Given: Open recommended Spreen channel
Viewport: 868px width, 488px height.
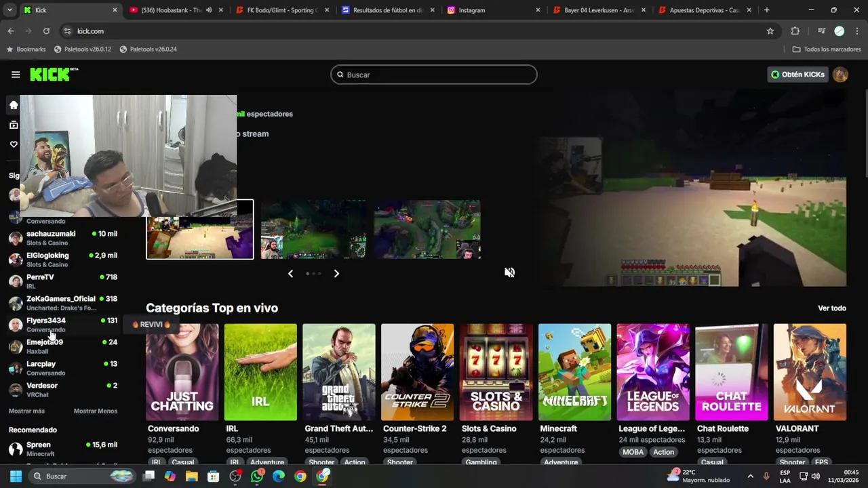Looking at the screenshot, I should coord(63,449).
